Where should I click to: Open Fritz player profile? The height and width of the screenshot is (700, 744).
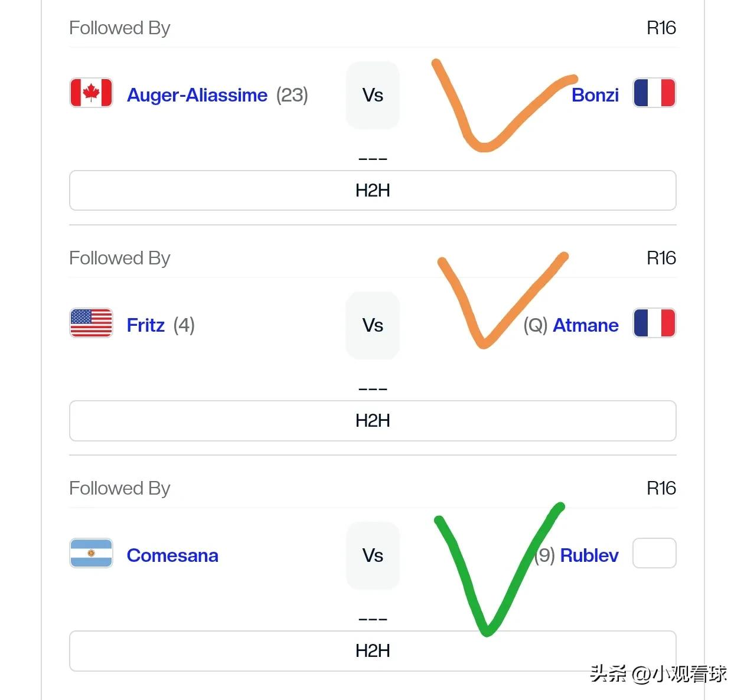(146, 325)
